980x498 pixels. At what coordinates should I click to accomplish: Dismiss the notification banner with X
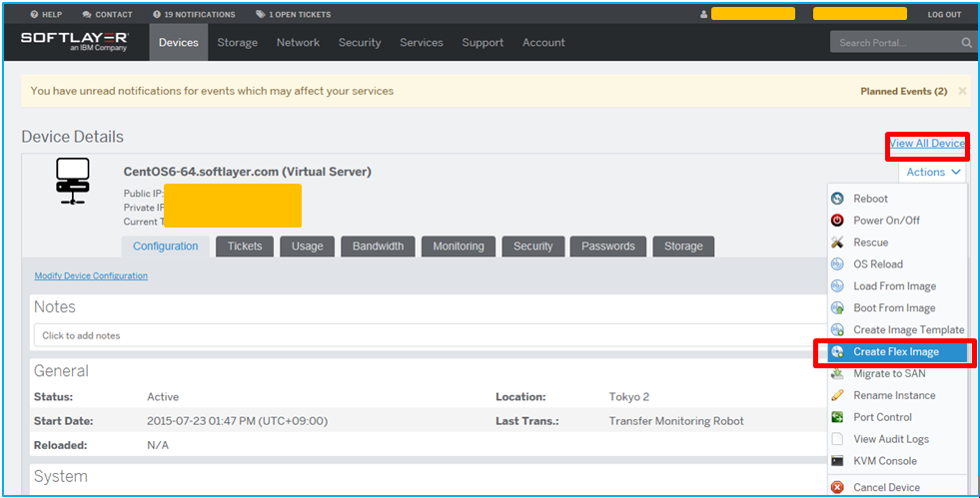coord(962,91)
